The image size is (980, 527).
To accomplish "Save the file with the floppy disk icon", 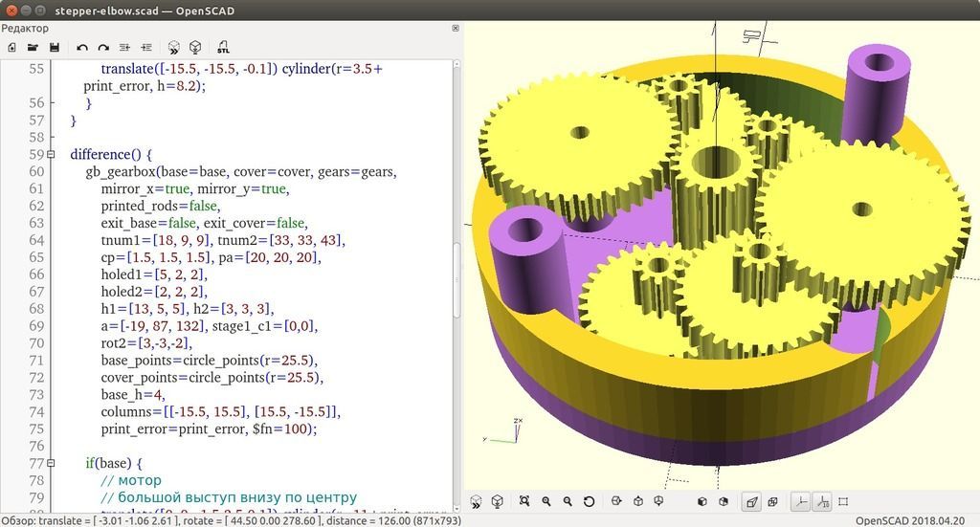I will click(x=55, y=48).
